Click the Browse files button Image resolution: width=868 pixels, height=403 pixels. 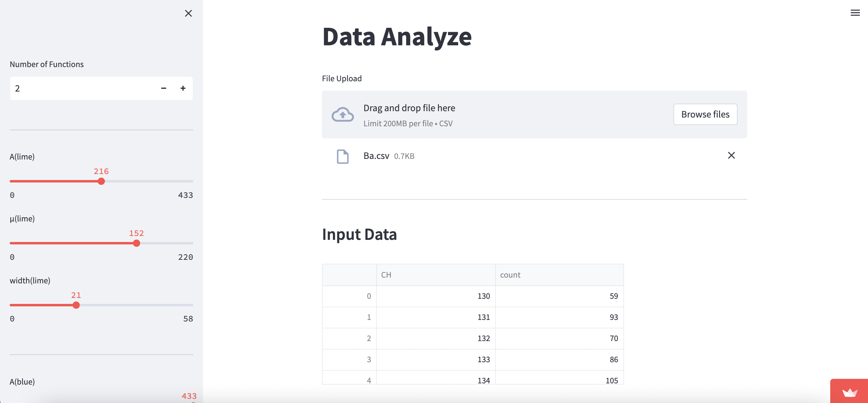[705, 114]
